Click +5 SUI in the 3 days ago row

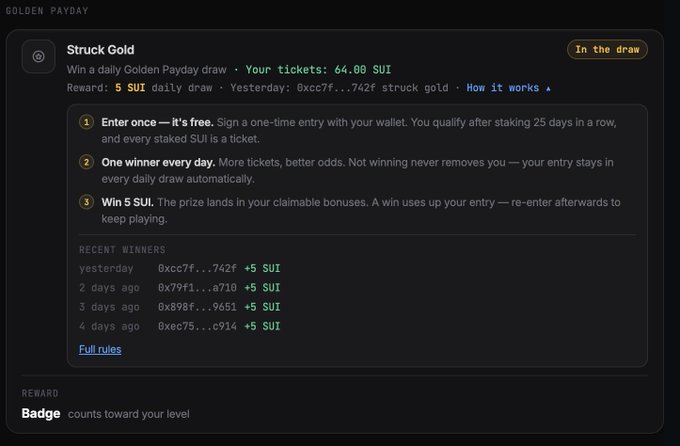point(262,307)
